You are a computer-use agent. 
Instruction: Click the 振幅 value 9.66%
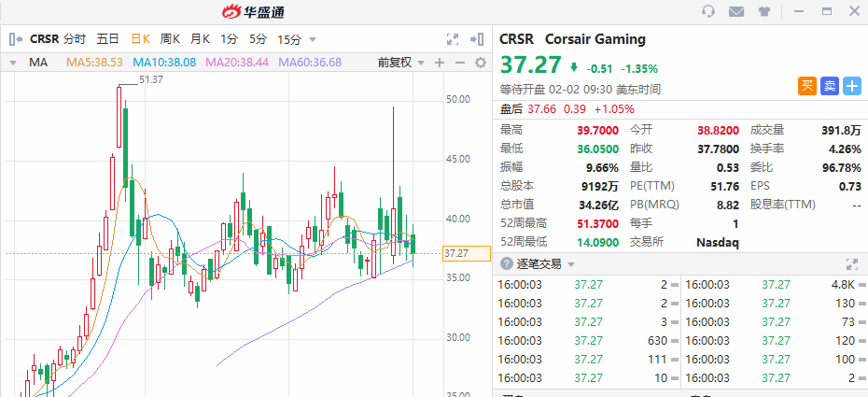coord(602,167)
